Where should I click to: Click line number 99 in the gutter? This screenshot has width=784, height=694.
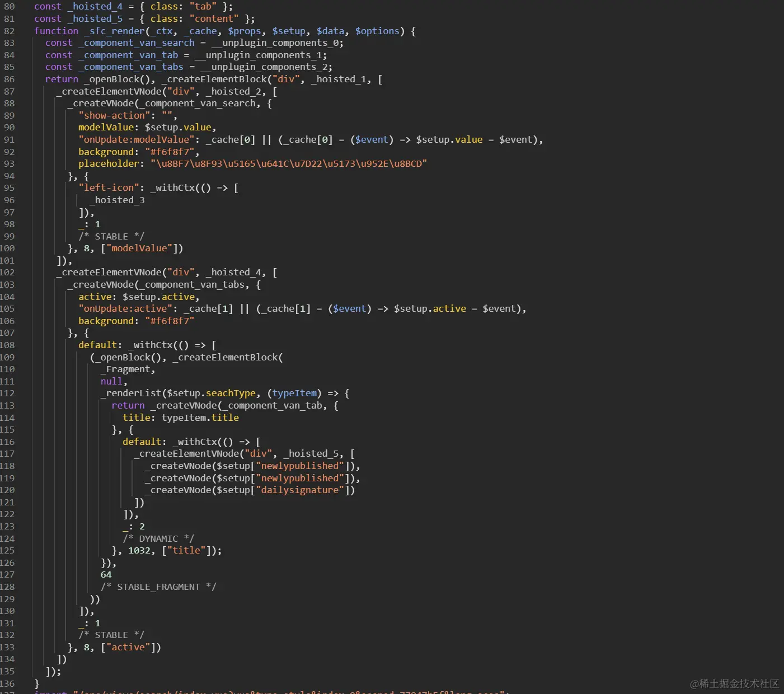10,237
